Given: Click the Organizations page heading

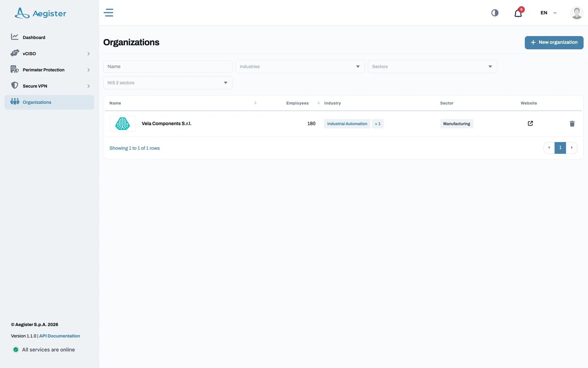Looking at the screenshot, I should pos(131,42).
